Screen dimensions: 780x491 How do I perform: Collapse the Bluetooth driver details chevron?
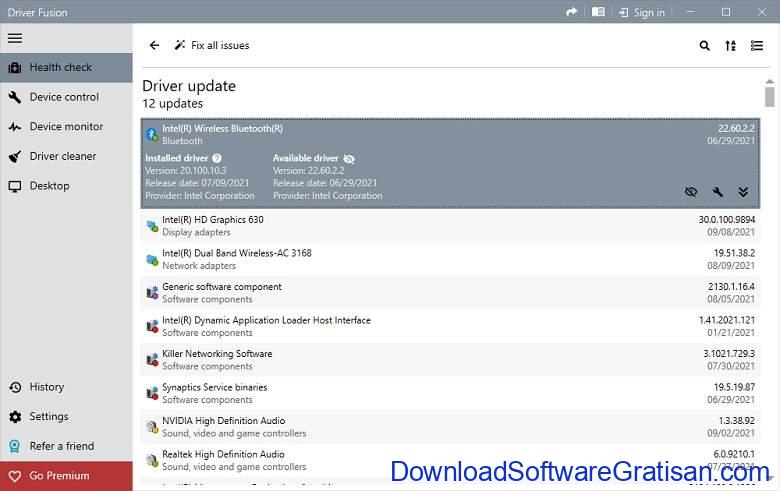tap(743, 192)
